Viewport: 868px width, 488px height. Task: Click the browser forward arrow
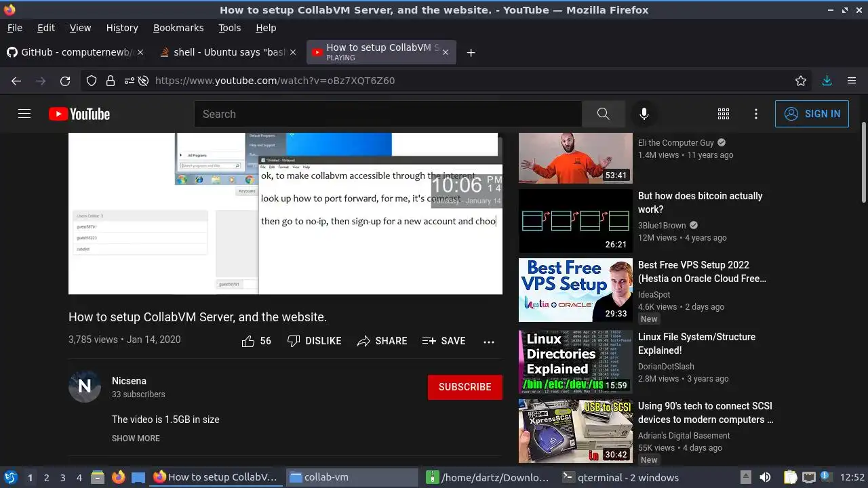pyautogui.click(x=41, y=81)
